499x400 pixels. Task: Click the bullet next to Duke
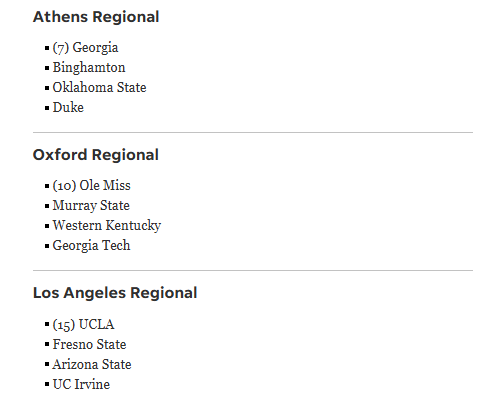point(47,108)
